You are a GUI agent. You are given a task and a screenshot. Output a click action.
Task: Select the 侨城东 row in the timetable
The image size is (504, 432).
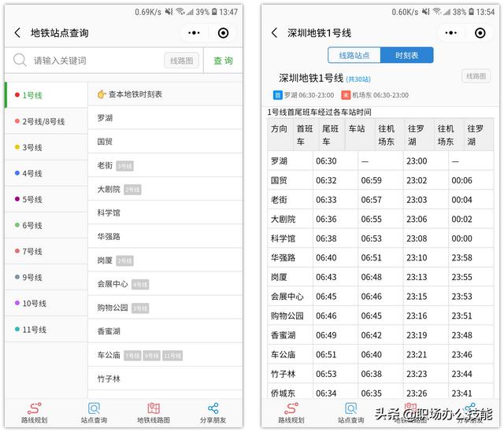tap(380, 392)
